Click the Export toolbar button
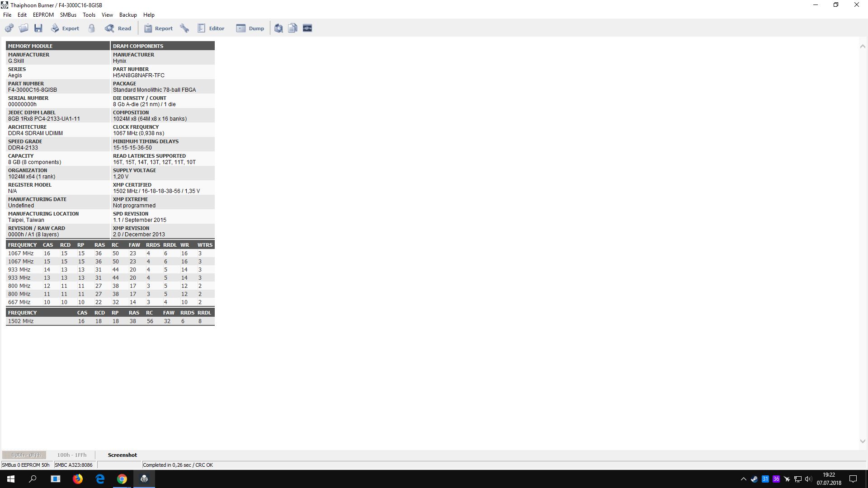868x488 pixels. [x=65, y=28]
